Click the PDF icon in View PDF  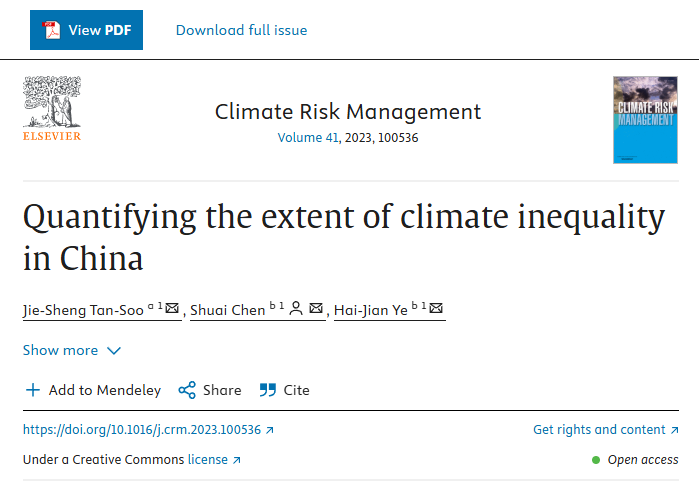52,30
